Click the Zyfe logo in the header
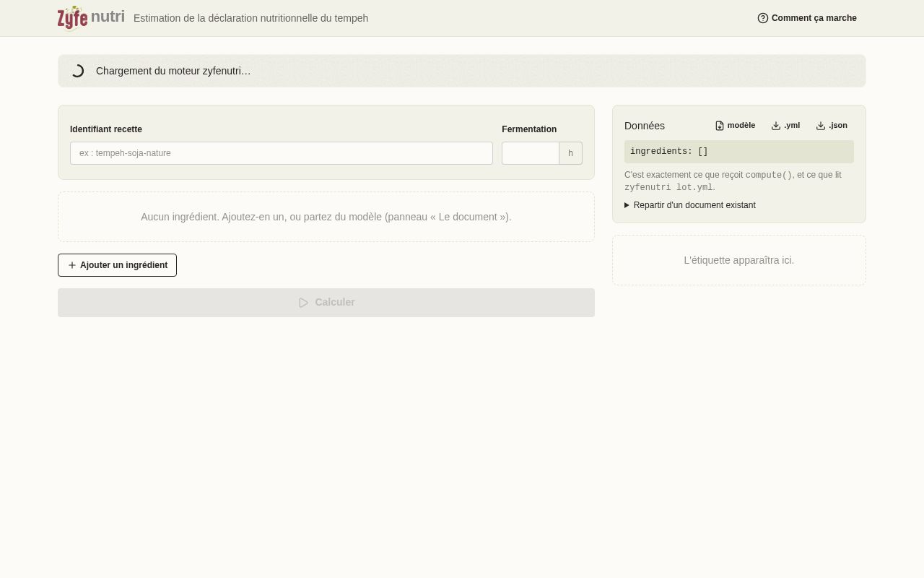Viewport: 924px width, 578px height. (72, 18)
